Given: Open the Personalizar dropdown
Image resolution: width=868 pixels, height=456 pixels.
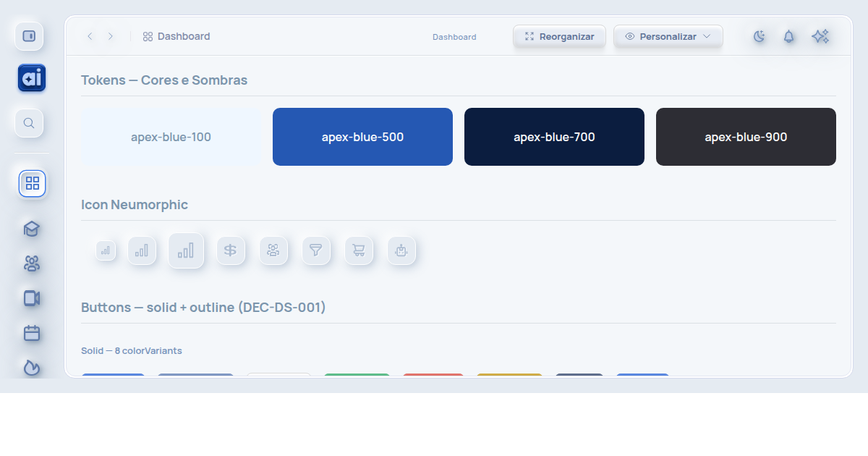Looking at the screenshot, I should click(668, 36).
